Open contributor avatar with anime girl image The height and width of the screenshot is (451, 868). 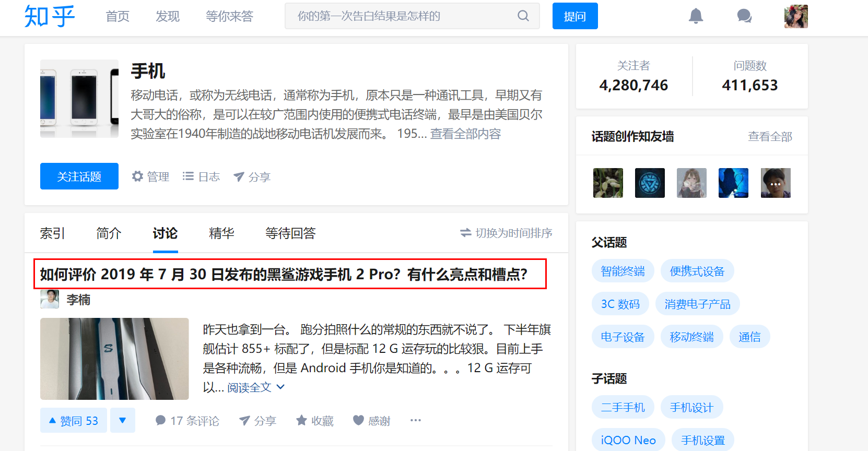[691, 183]
